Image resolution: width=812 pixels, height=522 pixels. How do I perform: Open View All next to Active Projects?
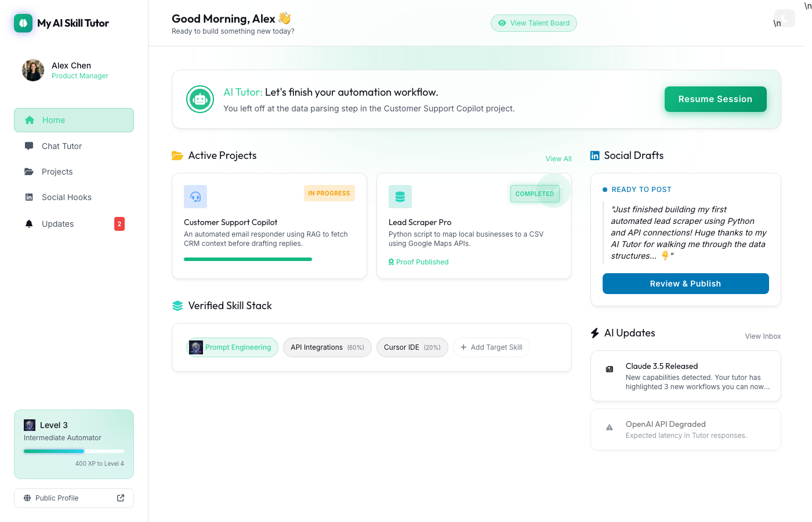pyautogui.click(x=558, y=158)
